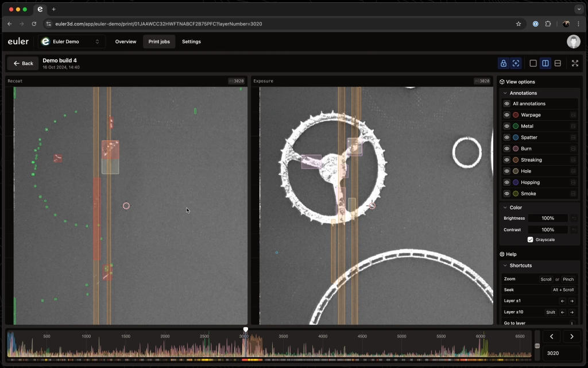This screenshot has height=368, width=588.
Task: Go to the previous layer arrow
Action: (551, 337)
